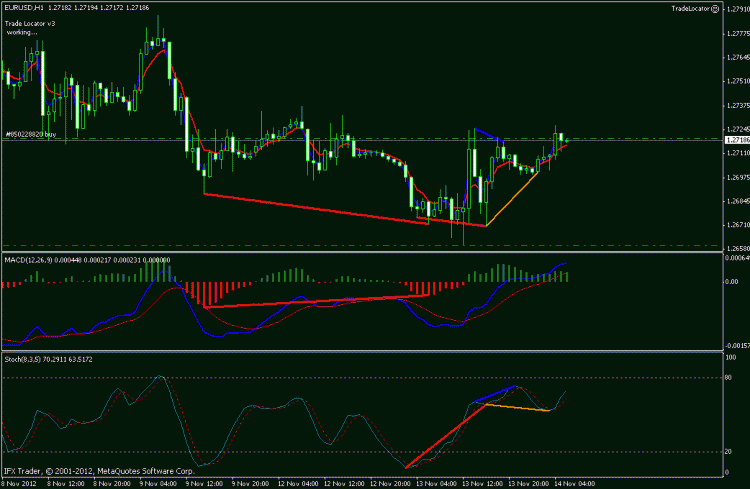Click the 1.27245 price scale label
This screenshot has height=489, width=750.
click(738, 129)
